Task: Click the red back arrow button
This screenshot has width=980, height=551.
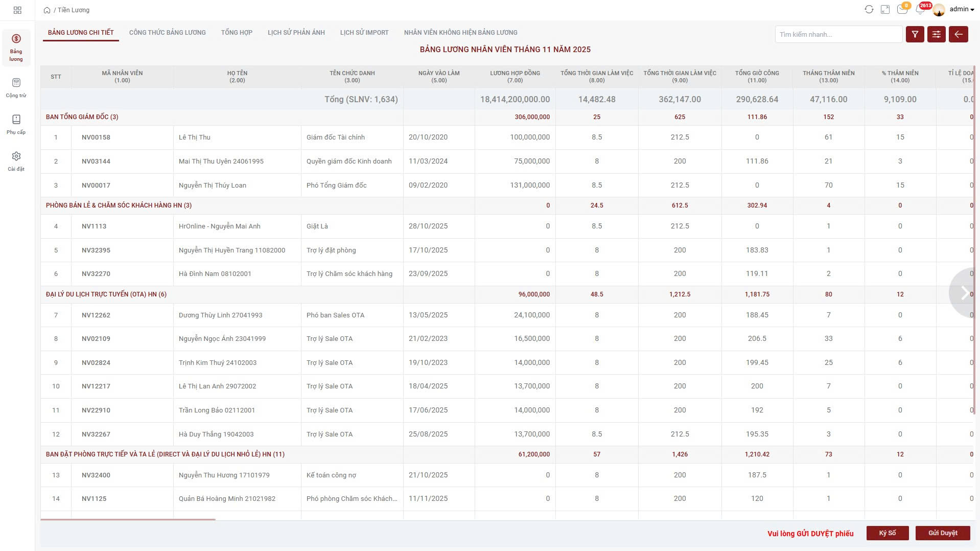Action: [x=958, y=34]
